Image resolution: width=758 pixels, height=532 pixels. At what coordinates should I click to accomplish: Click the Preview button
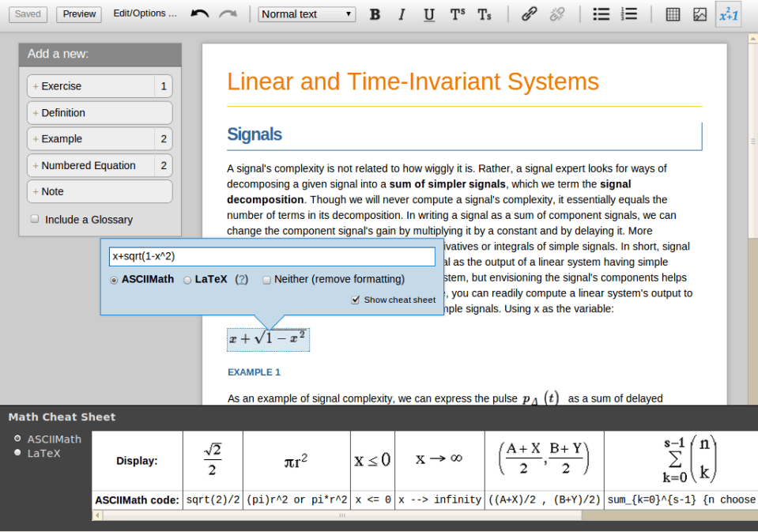click(79, 14)
